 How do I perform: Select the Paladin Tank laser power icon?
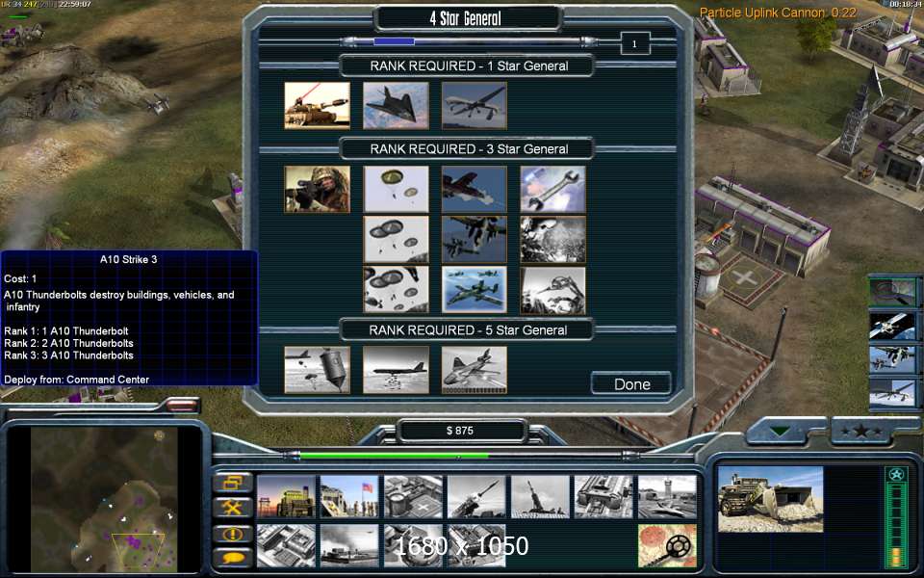point(317,106)
